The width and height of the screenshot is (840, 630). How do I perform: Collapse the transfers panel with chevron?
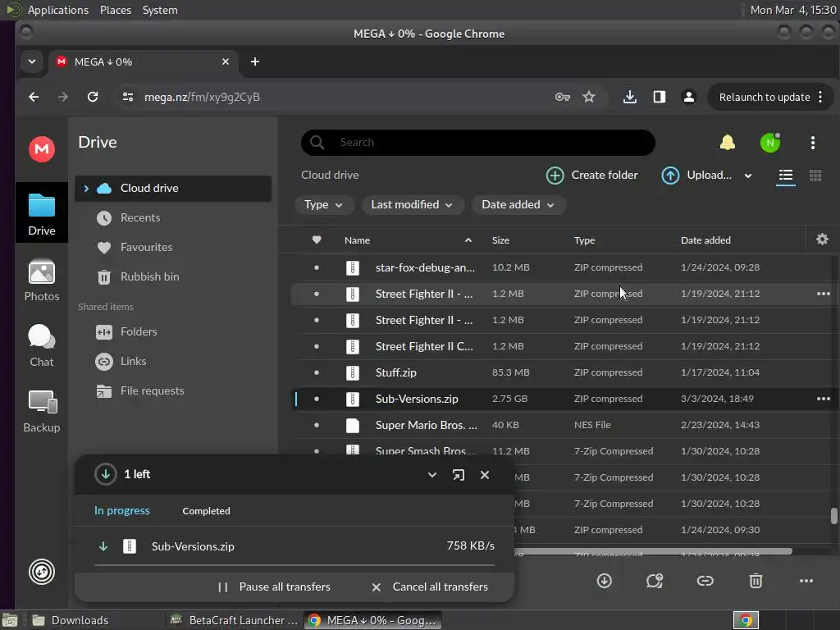click(x=431, y=475)
